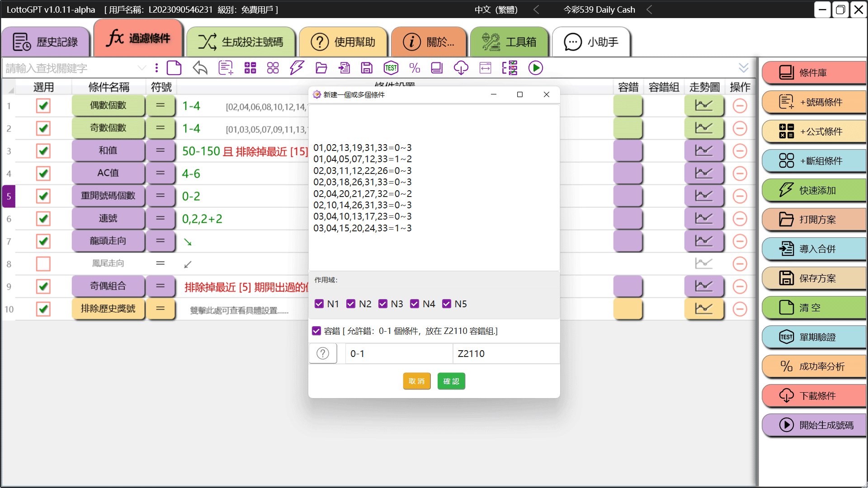The width and height of the screenshot is (868, 488).
Task: Click the broken-group circles toolbar icon
Action: [x=273, y=68]
